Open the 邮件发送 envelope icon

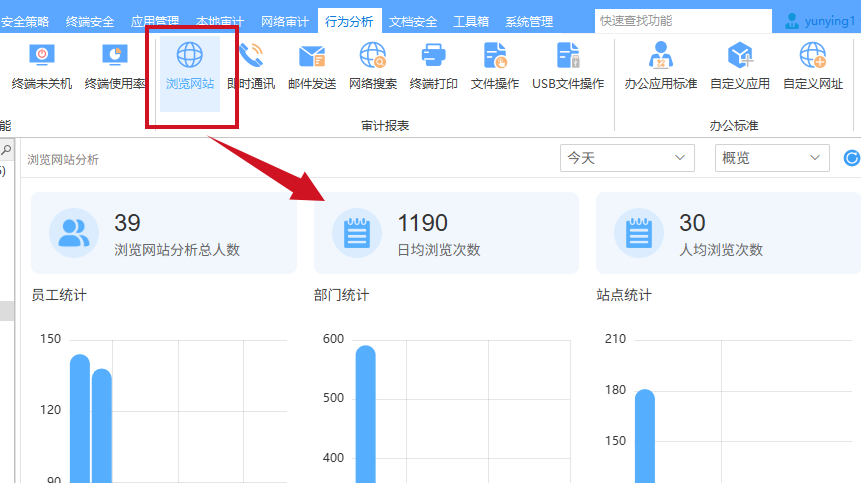click(312, 55)
